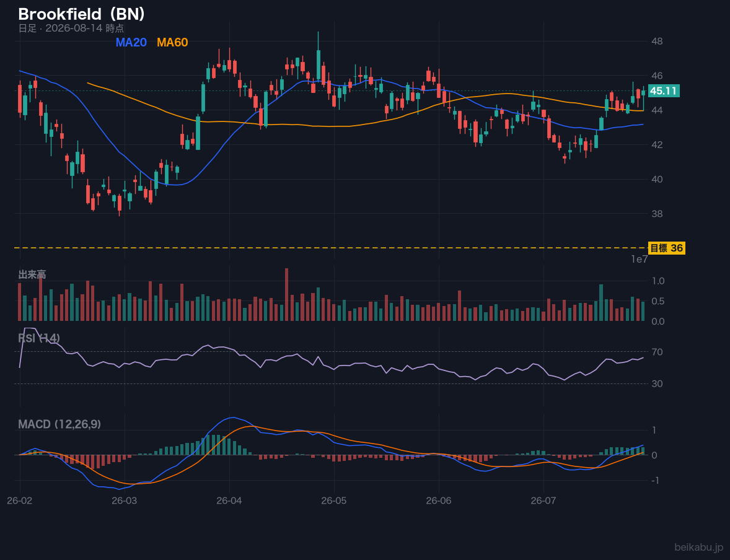Click the Brookfield (BN) chart title
The height and width of the screenshot is (560, 730).
coord(82,14)
